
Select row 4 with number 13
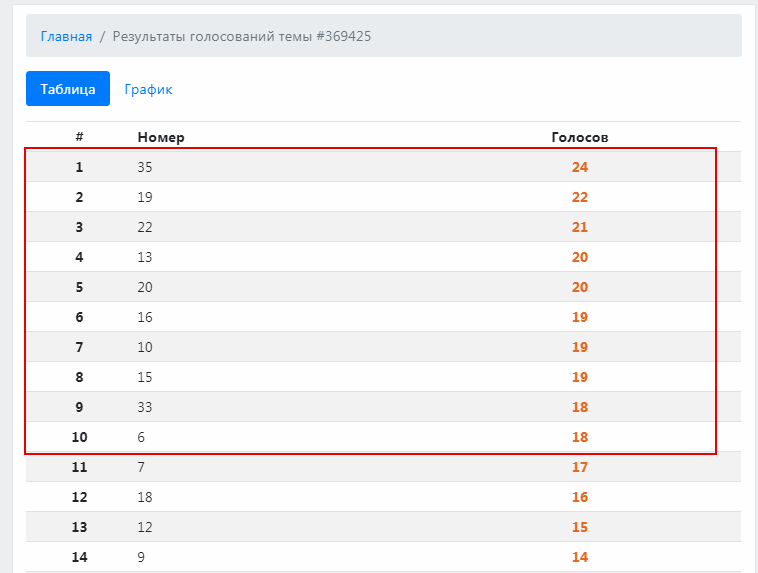[x=145, y=257]
